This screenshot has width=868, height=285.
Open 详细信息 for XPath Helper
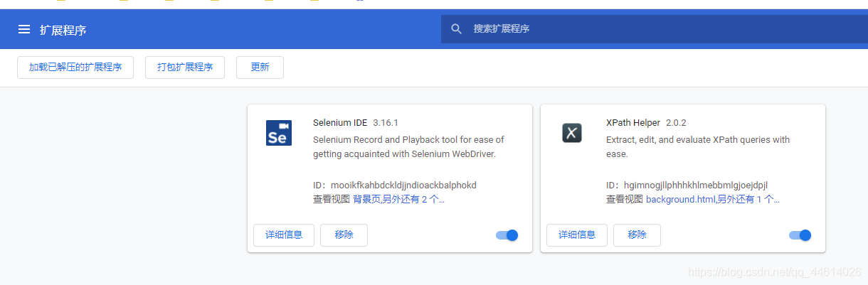[x=577, y=235]
